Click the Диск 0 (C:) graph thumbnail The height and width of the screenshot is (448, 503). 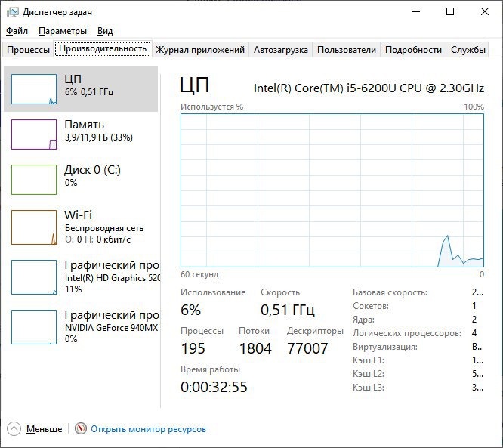[x=34, y=180]
